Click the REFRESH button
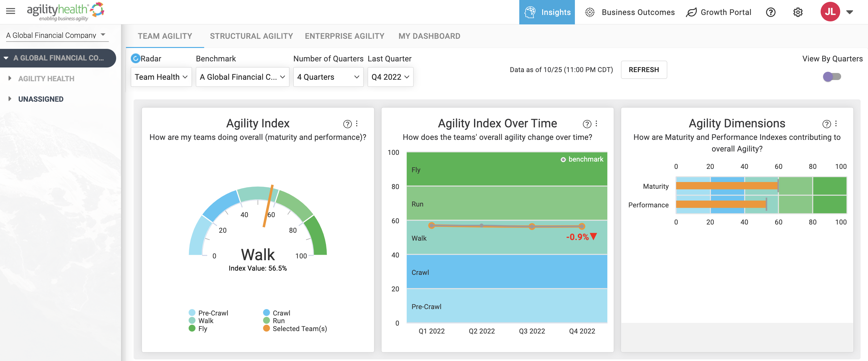The width and height of the screenshot is (868, 361). (644, 70)
